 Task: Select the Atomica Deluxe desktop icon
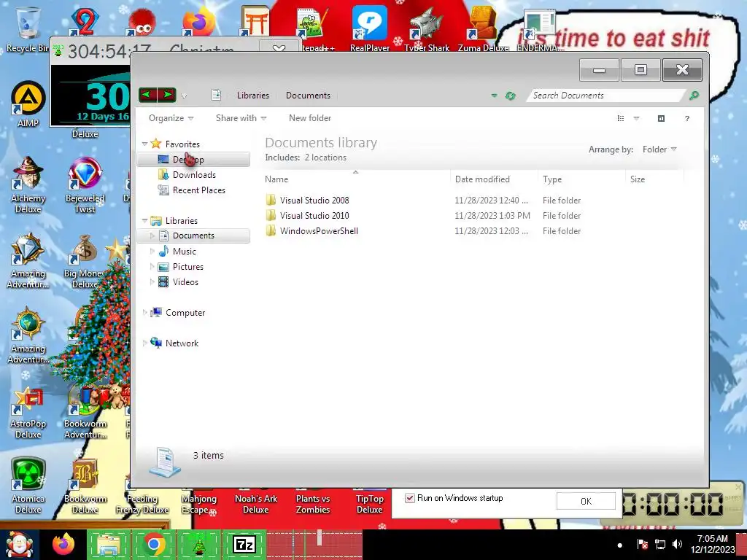click(x=28, y=486)
